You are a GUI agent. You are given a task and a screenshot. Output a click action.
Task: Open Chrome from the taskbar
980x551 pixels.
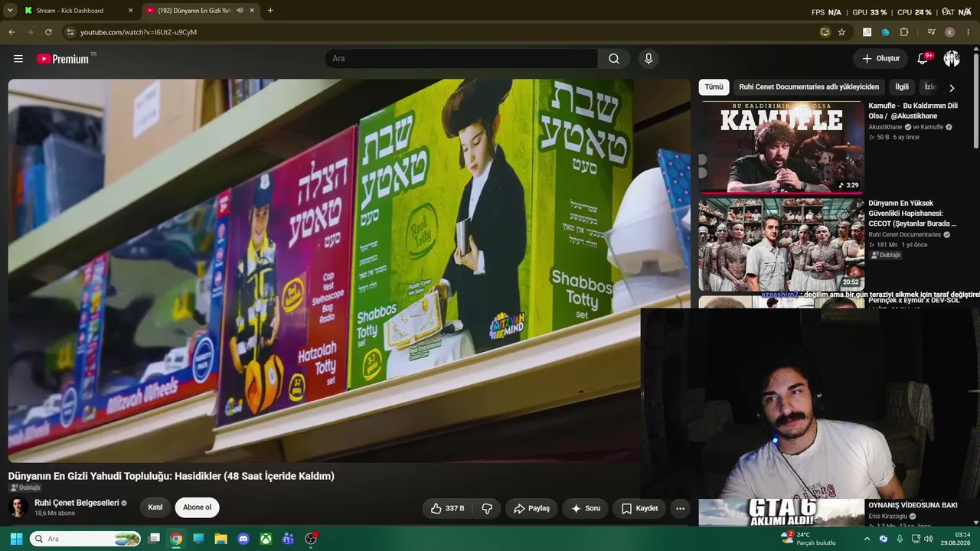[176, 539]
